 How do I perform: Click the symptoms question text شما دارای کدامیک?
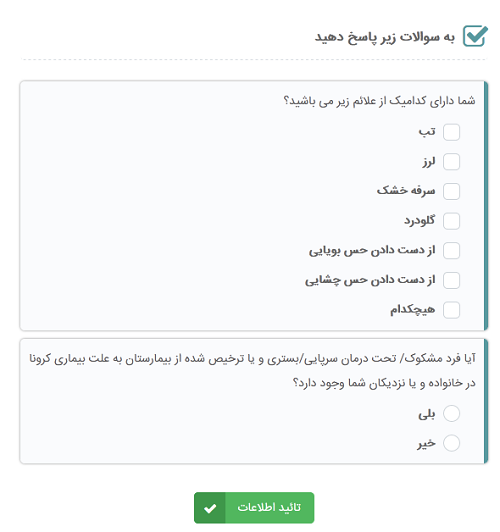pos(379,101)
